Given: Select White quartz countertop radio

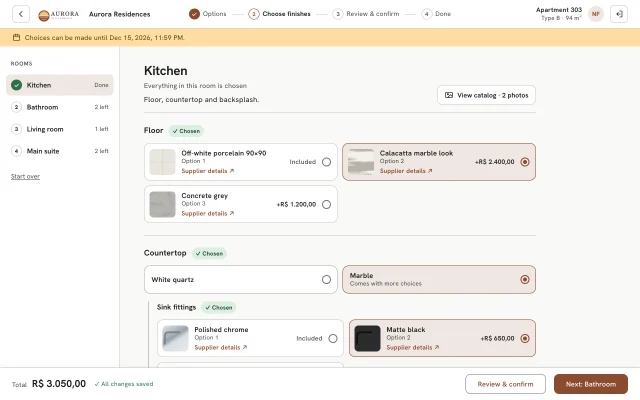Looking at the screenshot, I should (326, 280).
